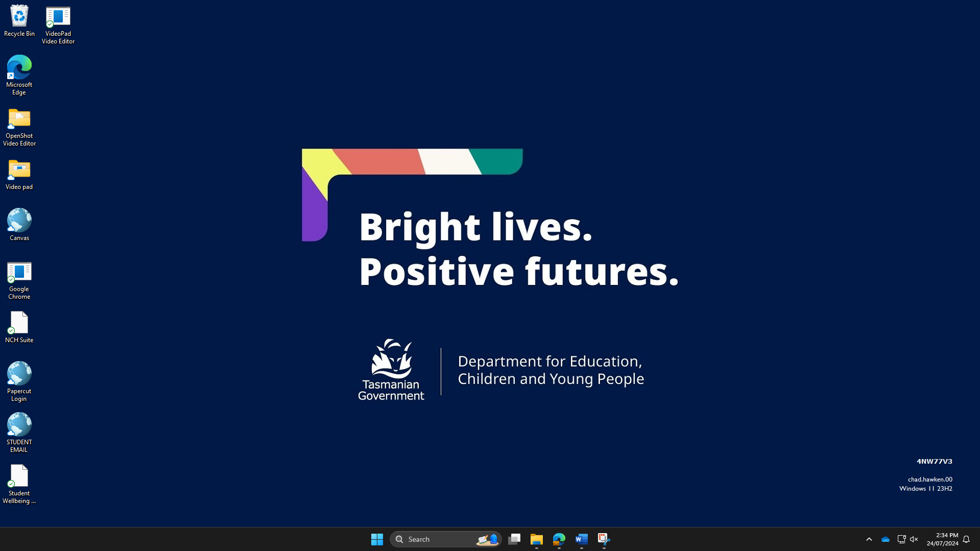
Task: Open the clock showing 2:34 PM
Action: 943,539
